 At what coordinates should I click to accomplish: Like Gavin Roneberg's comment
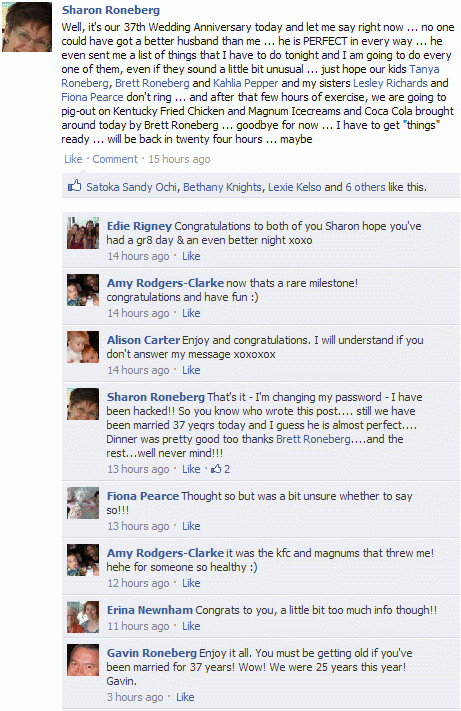185,697
